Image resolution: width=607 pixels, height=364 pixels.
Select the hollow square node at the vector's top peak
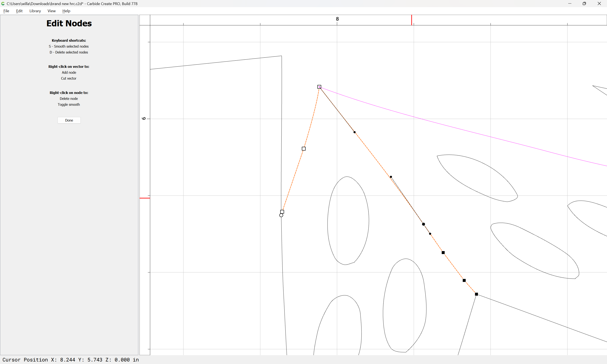[x=319, y=87]
